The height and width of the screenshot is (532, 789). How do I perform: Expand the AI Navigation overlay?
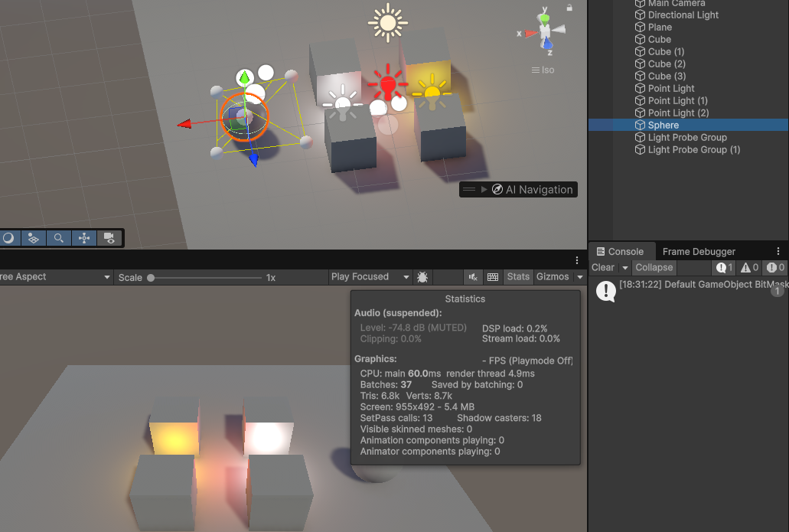point(484,190)
